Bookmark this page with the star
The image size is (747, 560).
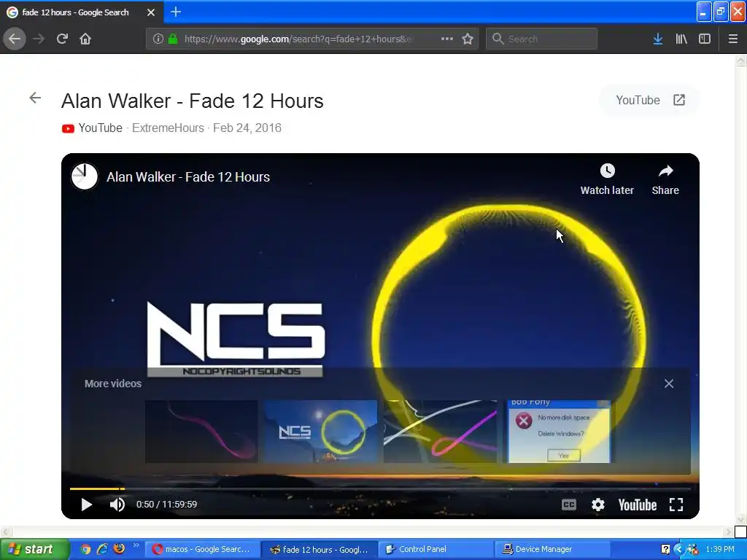point(468,39)
